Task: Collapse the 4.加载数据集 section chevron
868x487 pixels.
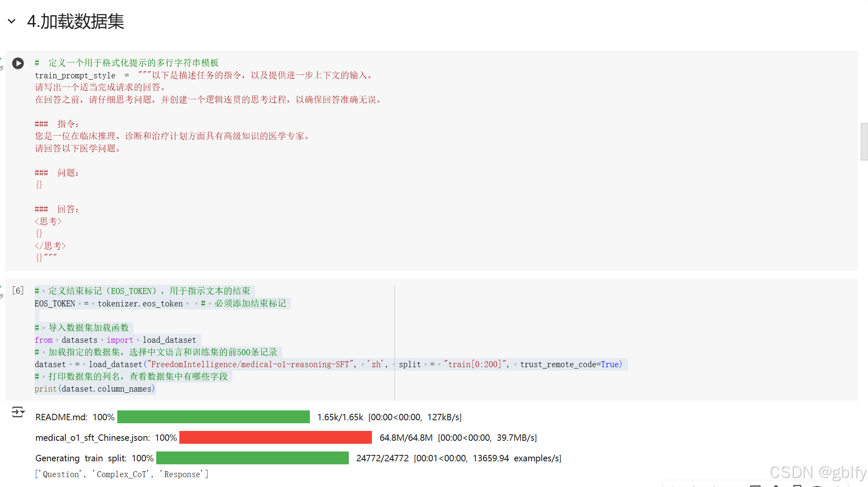Action: (x=12, y=21)
